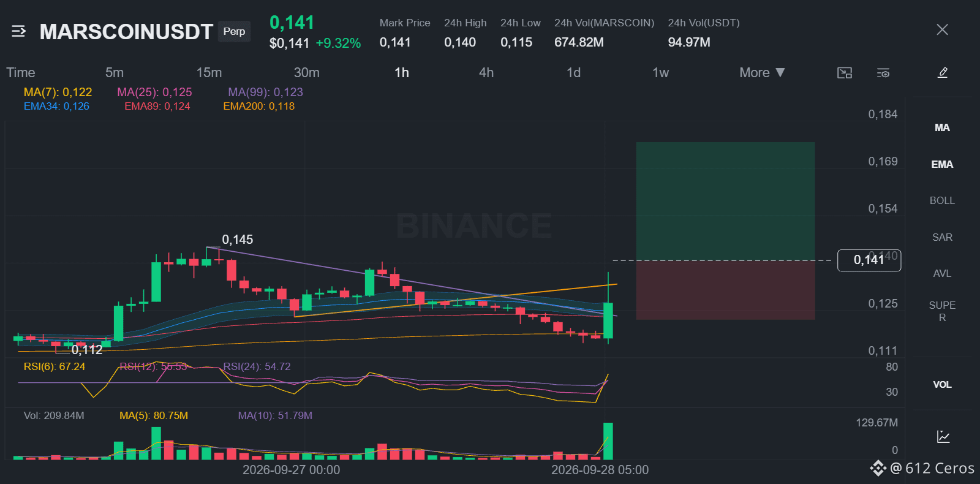Click the 0,141 current price label

click(x=869, y=260)
